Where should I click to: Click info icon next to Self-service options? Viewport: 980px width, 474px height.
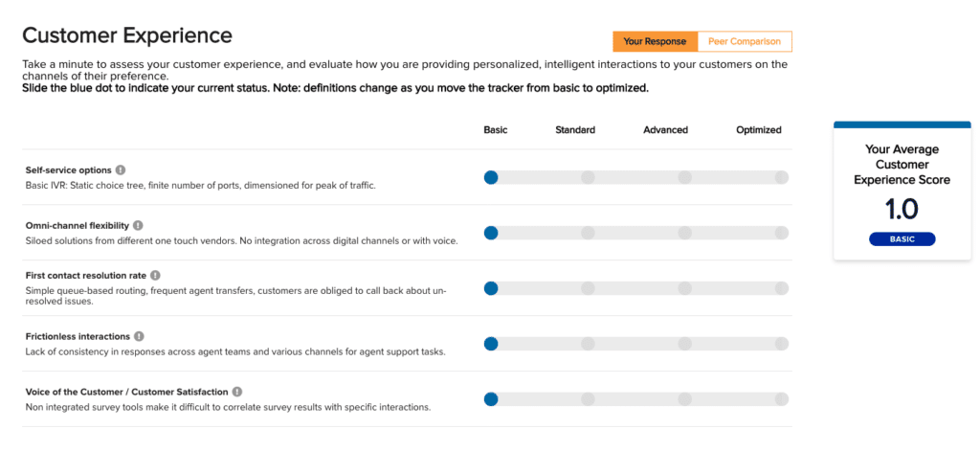pos(121,170)
